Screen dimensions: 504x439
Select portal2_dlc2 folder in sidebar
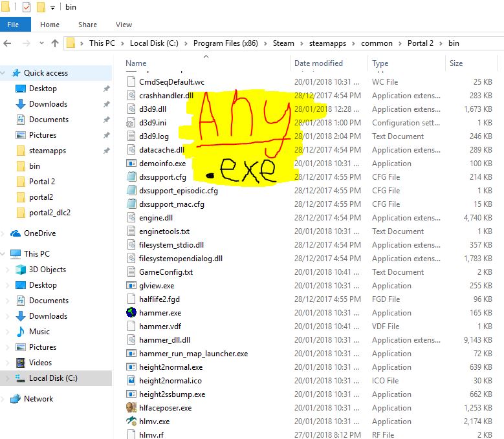coord(50,213)
